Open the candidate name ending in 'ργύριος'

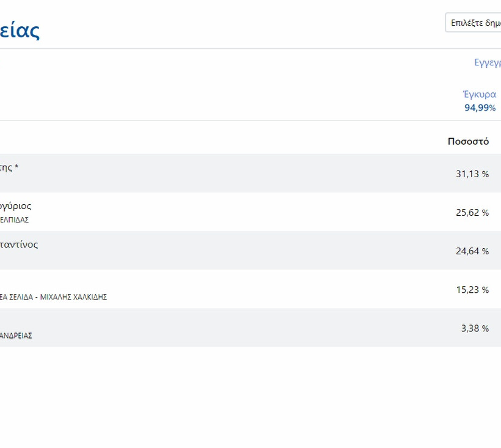point(16,206)
